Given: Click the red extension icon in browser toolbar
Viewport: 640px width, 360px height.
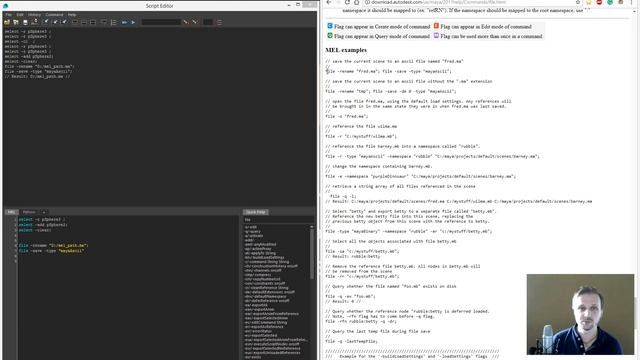Looking at the screenshot, I should [x=599, y=2].
